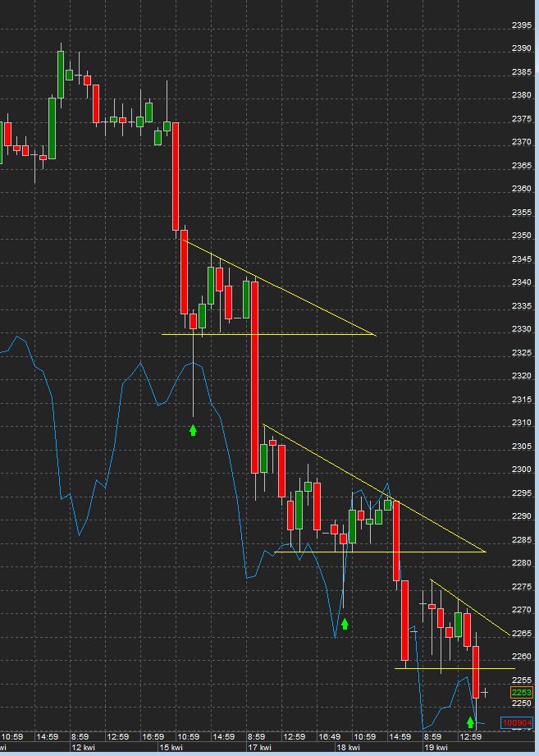The image size is (539, 756).
Task: Select the 2320 value on the price scale
Action: click(x=522, y=376)
